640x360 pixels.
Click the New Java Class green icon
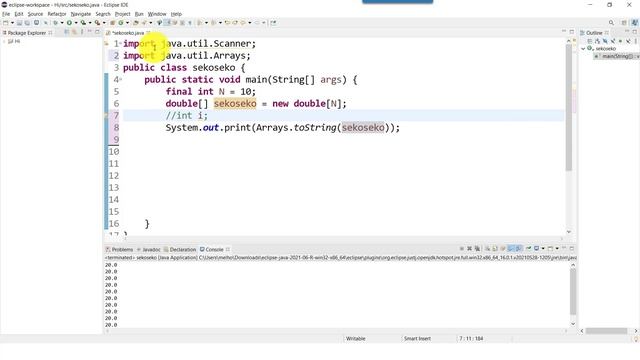click(x=121, y=23)
